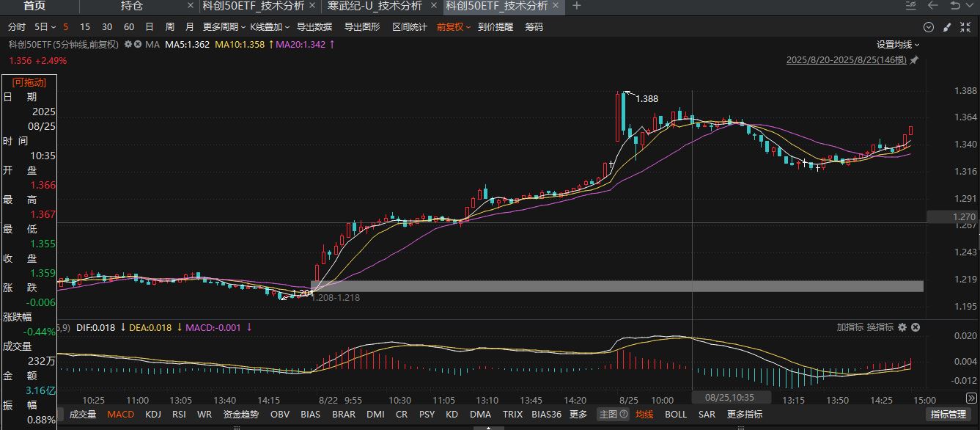Screen dimensions: 980x430
Task: Select the DMI indicator
Action: (375, 415)
